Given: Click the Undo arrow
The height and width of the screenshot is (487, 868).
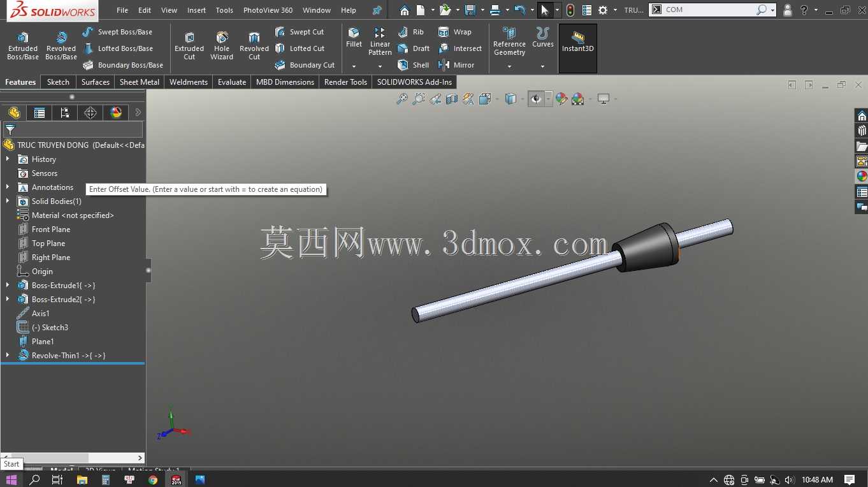Looking at the screenshot, I should click(519, 10).
